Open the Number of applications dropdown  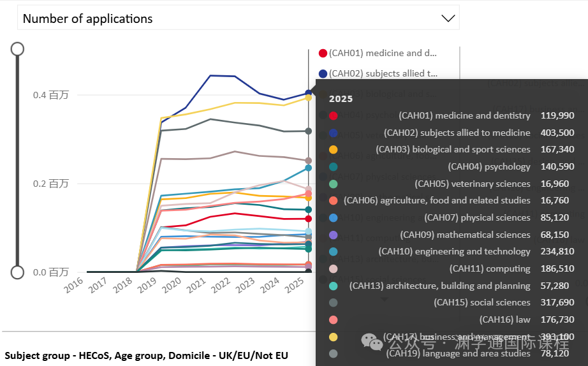tap(238, 18)
